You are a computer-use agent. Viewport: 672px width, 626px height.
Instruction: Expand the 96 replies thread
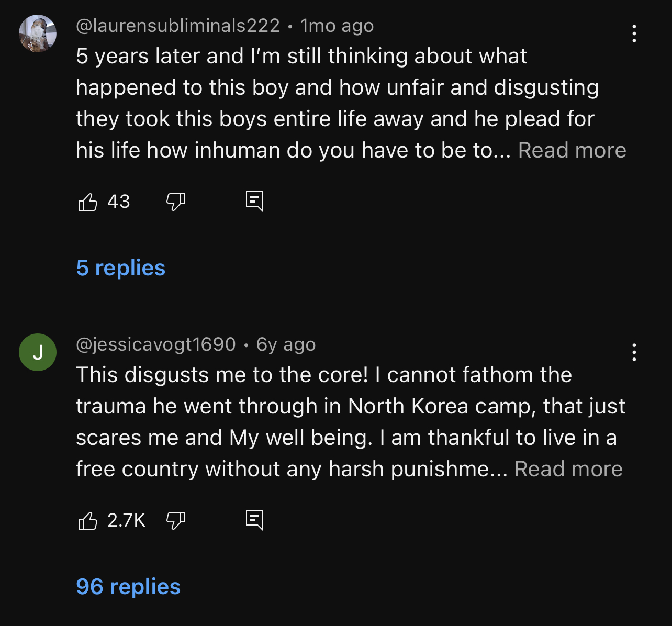(x=128, y=587)
